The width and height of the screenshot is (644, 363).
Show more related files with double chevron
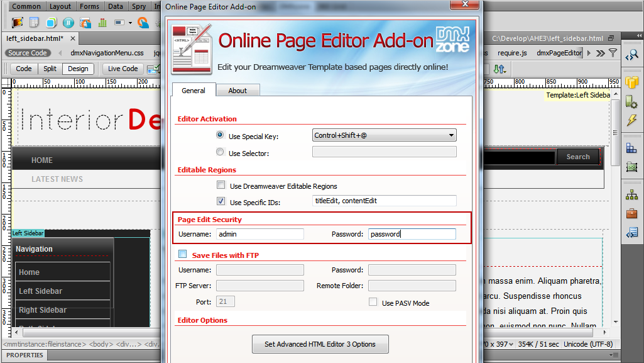tap(601, 53)
